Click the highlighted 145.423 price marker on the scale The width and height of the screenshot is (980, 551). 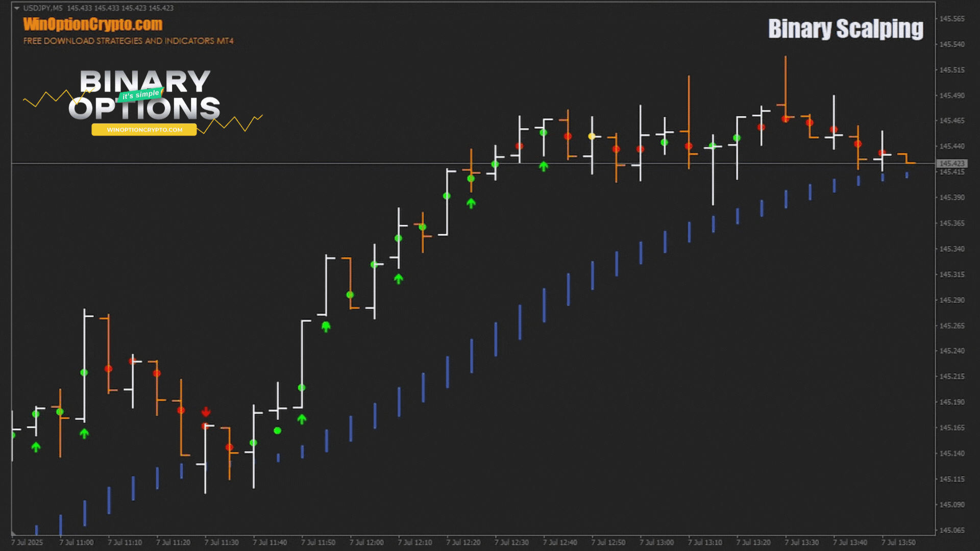[x=951, y=163]
